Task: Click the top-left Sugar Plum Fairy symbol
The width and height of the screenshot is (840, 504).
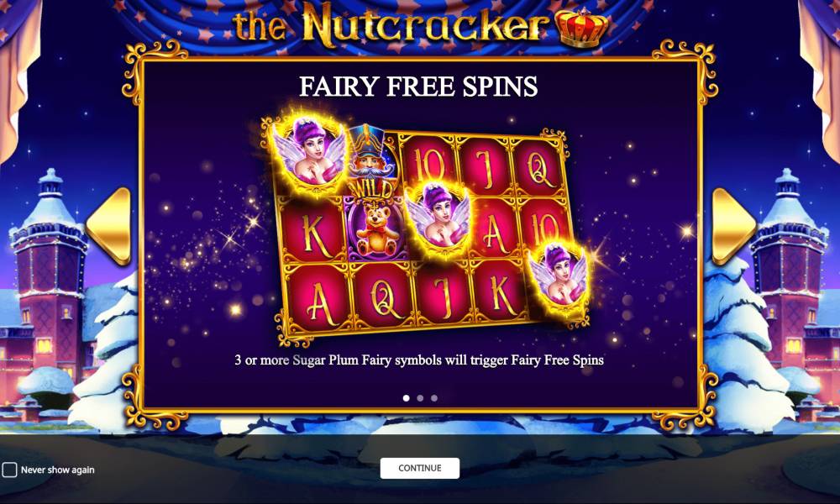Action: click(x=310, y=150)
